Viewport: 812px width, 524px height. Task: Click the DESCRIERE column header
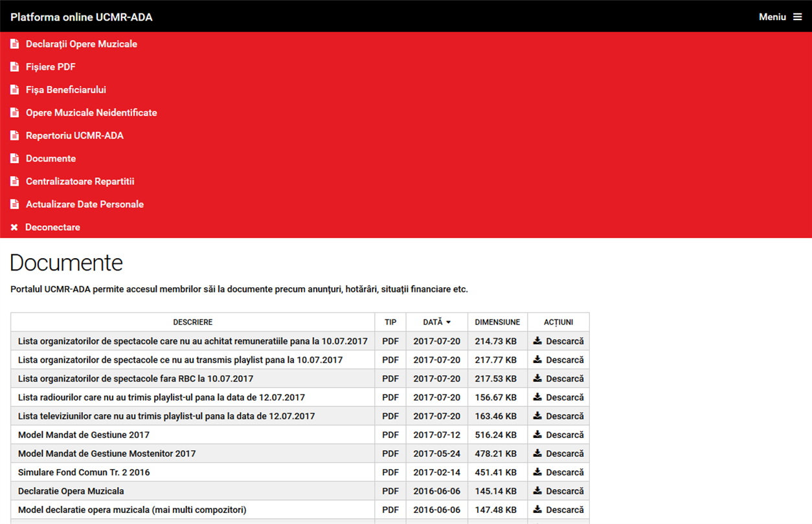(193, 322)
